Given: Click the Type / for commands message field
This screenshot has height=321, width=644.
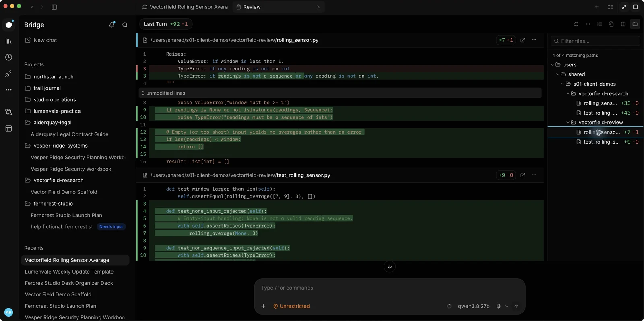Looking at the screenshot, I should click(390, 288).
